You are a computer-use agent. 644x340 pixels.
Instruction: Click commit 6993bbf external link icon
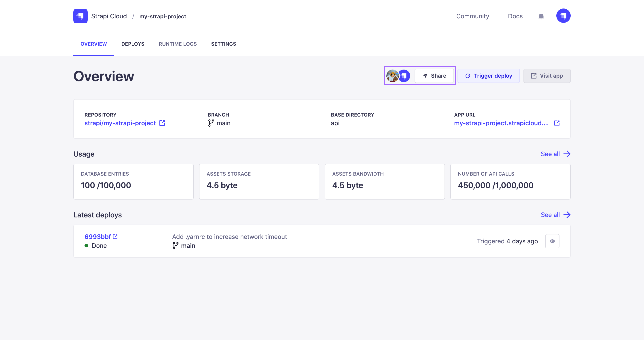pyautogui.click(x=115, y=236)
